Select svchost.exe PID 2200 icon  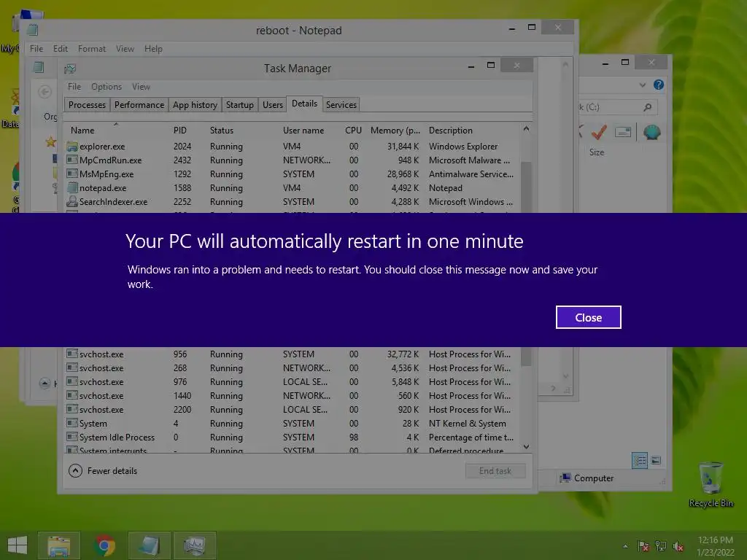click(72, 409)
